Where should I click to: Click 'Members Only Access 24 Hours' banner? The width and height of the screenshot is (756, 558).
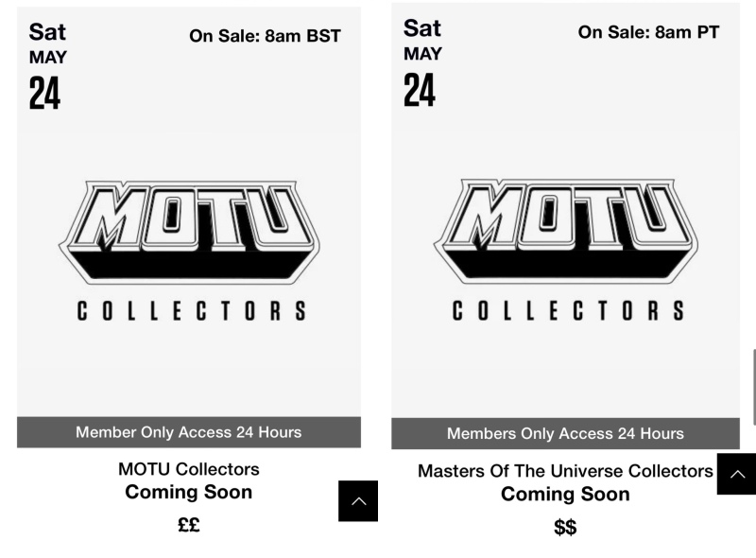click(x=565, y=433)
